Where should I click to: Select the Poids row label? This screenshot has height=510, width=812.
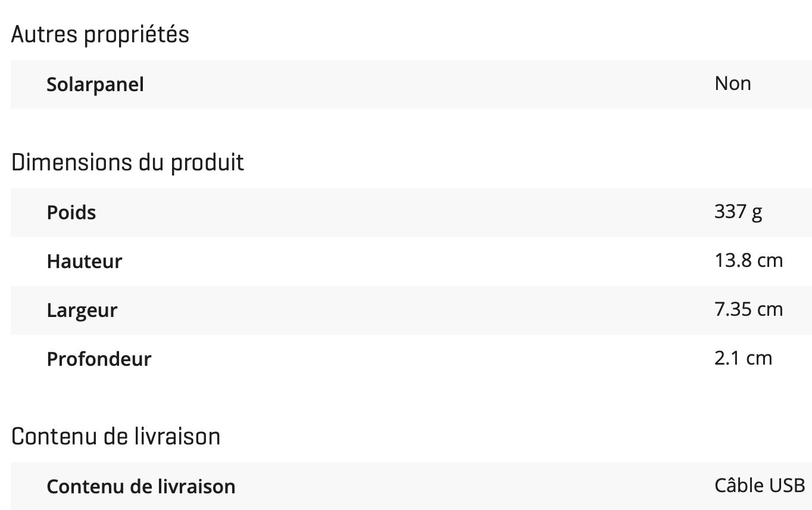71,213
